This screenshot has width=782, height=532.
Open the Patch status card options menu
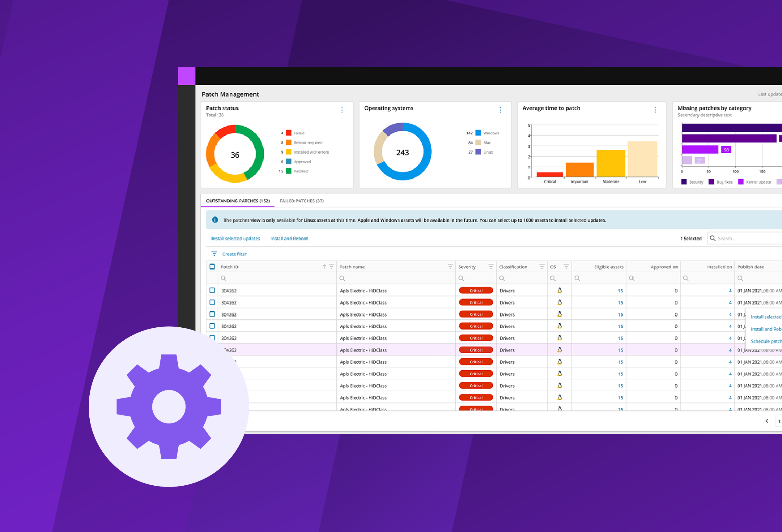pos(342,110)
